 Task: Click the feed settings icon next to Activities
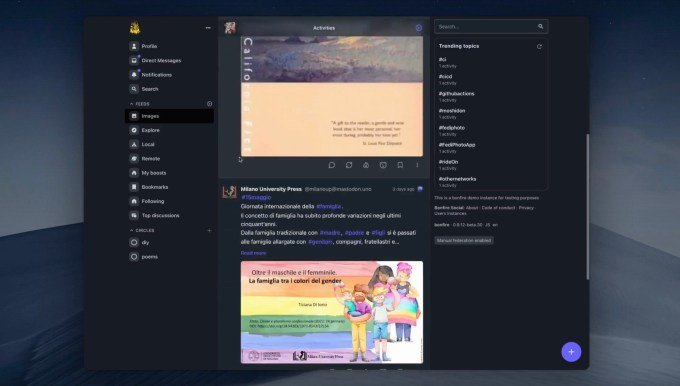pos(418,28)
